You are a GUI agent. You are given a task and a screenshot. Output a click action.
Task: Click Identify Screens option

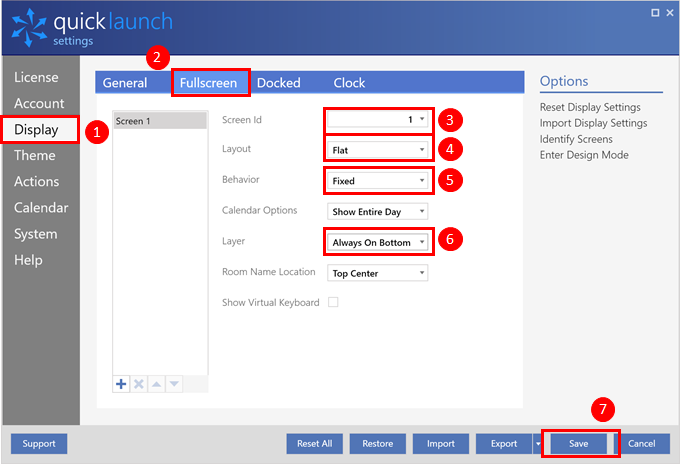point(576,139)
